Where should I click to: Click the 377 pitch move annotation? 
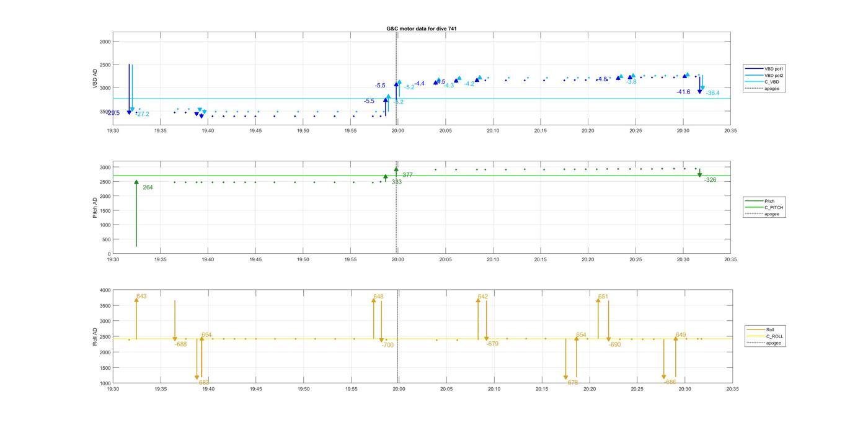click(x=407, y=176)
